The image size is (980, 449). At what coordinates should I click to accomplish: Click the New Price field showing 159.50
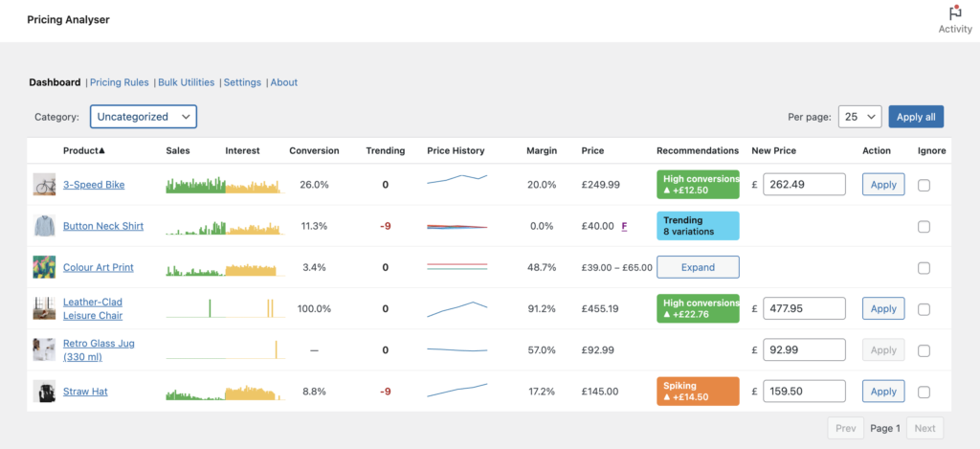[x=804, y=392]
